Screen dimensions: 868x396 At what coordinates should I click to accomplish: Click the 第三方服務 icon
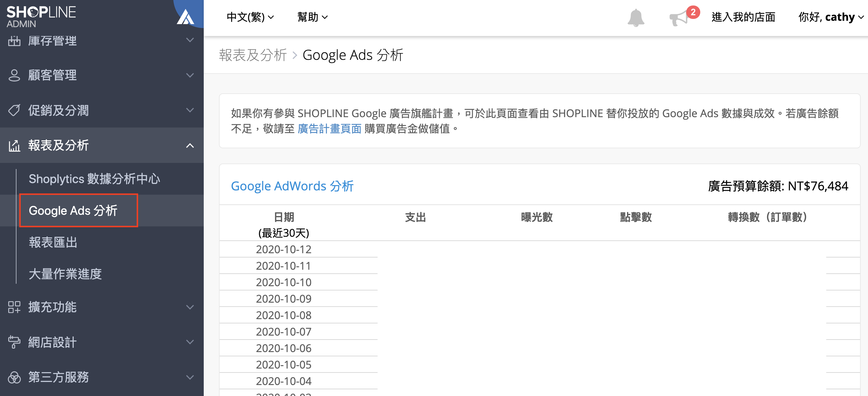click(x=14, y=377)
